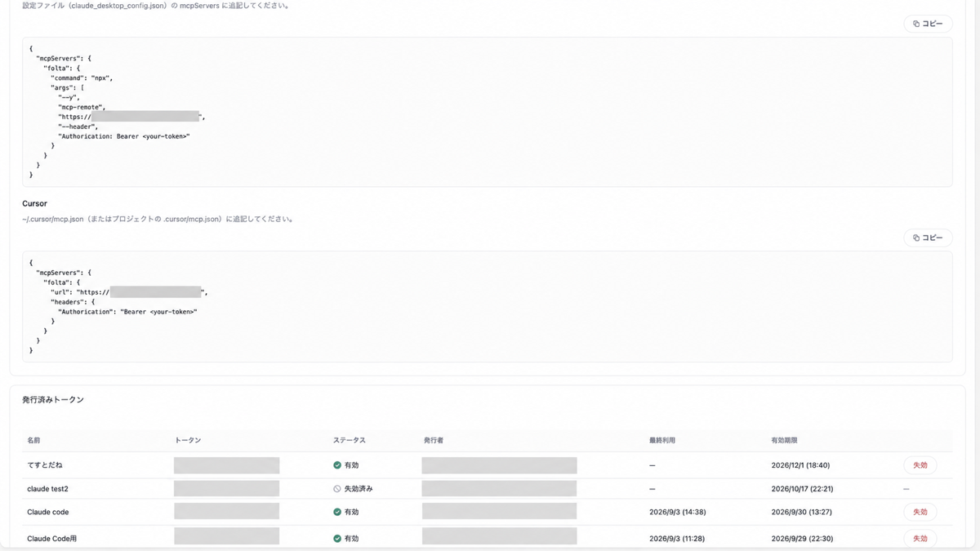
Task: Click the ~/.cursor/mcp.json instruction text
Action: pos(158,219)
